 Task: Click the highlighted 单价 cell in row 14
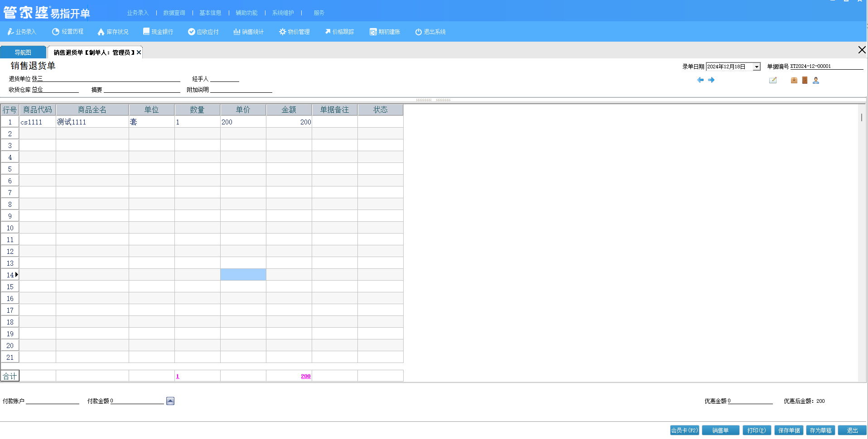click(243, 275)
